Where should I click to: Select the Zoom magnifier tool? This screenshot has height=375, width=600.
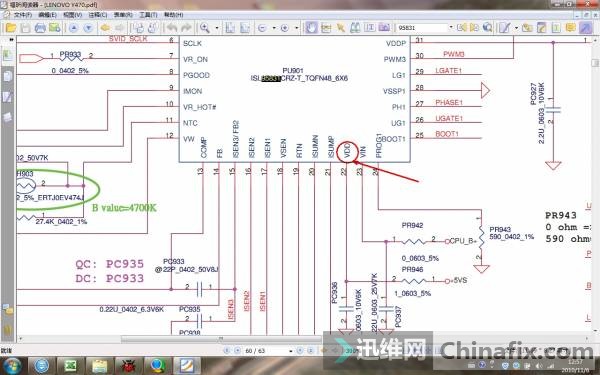tap(205, 28)
